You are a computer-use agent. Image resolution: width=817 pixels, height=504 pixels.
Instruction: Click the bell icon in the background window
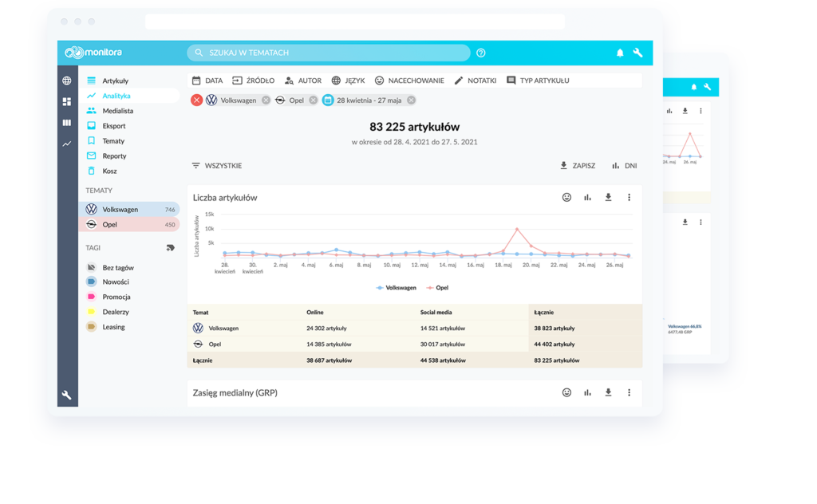(694, 87)
